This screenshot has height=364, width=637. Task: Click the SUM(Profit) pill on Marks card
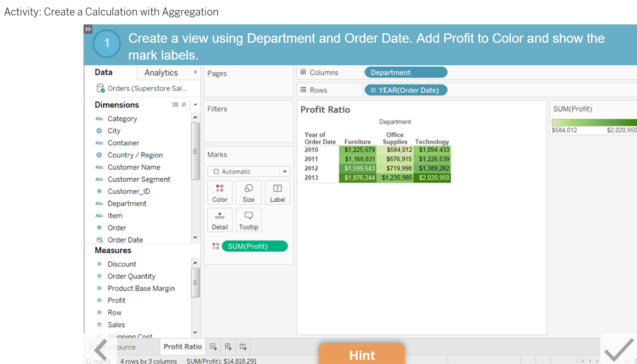(255, 246)
